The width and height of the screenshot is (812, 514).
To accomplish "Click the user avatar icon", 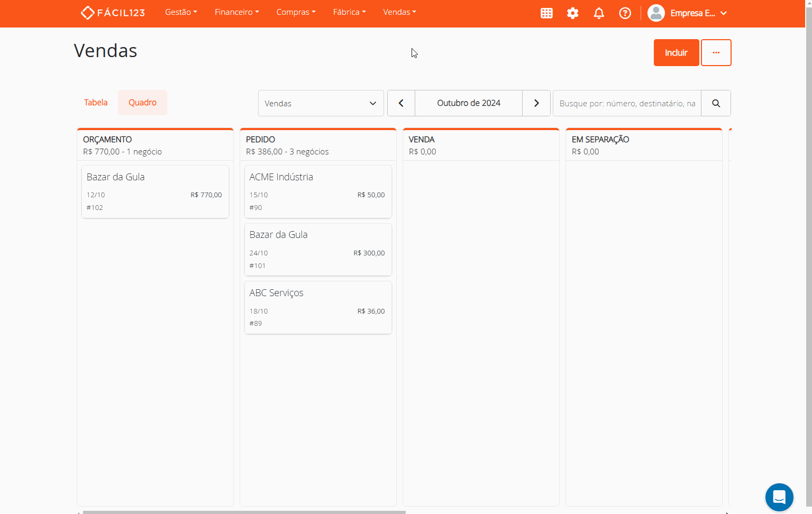I will click(x=656, y=13).
